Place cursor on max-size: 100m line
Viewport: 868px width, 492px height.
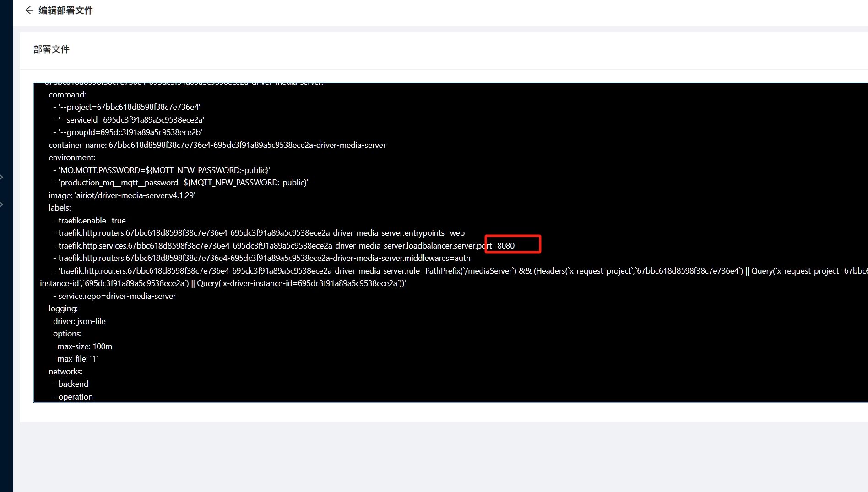point(85,346)
